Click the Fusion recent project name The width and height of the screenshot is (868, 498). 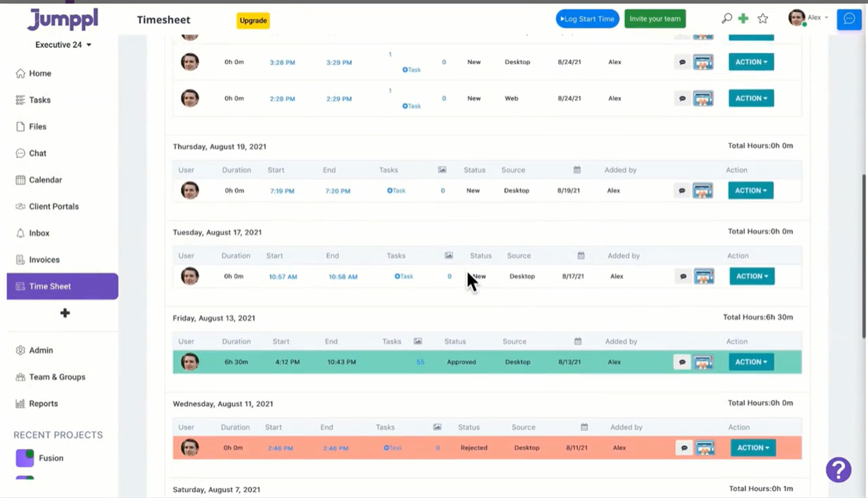click(x=51, y=458)
